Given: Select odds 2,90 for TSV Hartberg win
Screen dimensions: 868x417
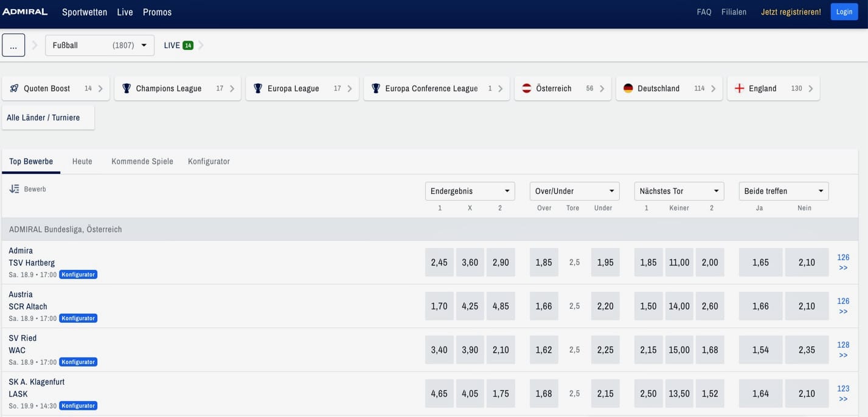Looking at the screenshot, I should 501,262.
